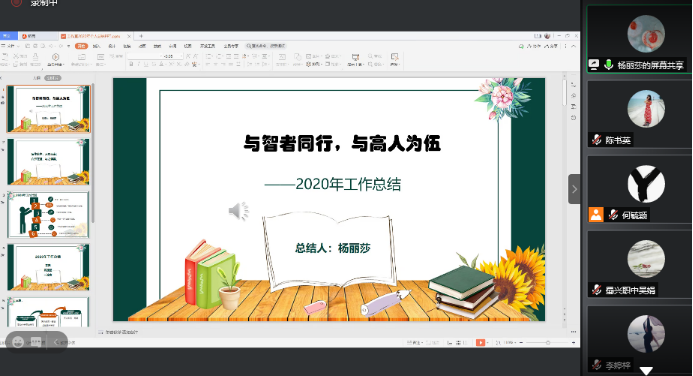The image size is (693, 376).
Task: Toggle bold formatting in the ribbon
Action: click(131, 65)
